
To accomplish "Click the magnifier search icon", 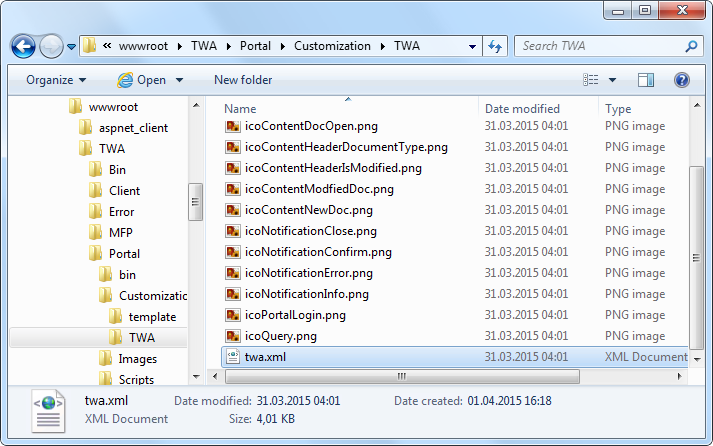I will (691, 46).
